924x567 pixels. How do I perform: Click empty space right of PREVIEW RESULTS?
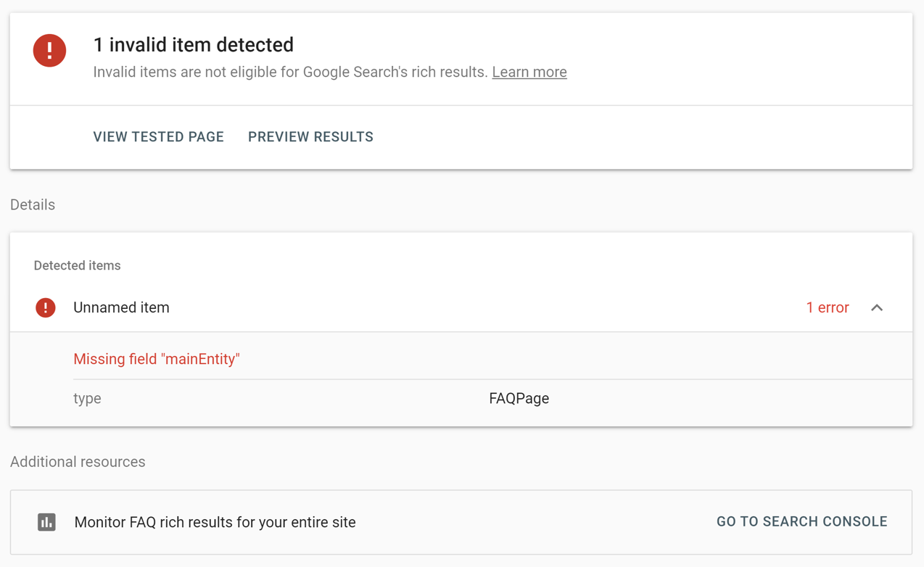point(638,137)
